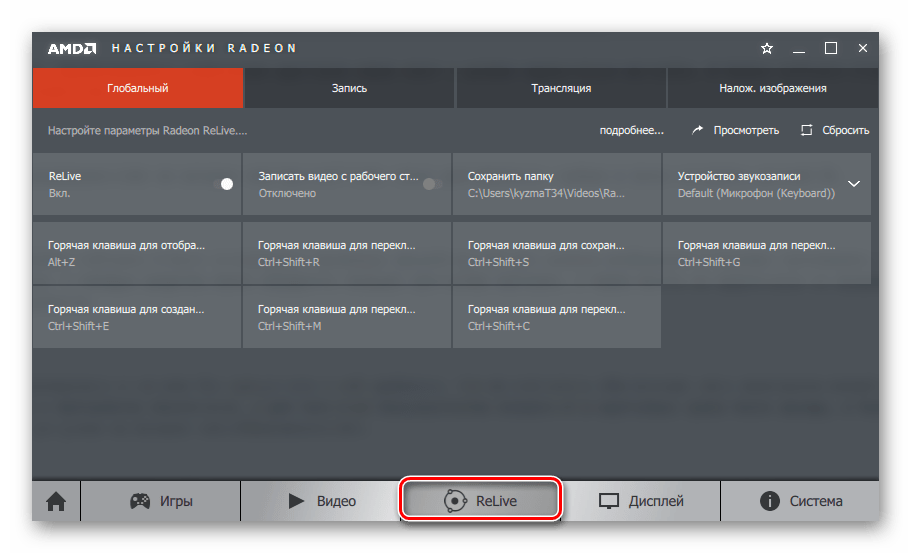Toggle the ReLive switch off

point(224,184)
